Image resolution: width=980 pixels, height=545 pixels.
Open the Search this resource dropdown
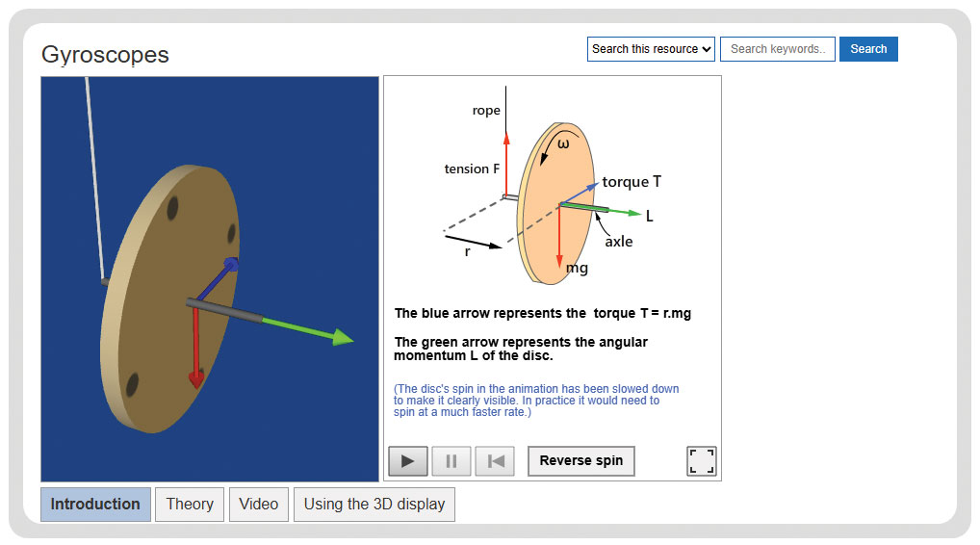tap(651, 49)
